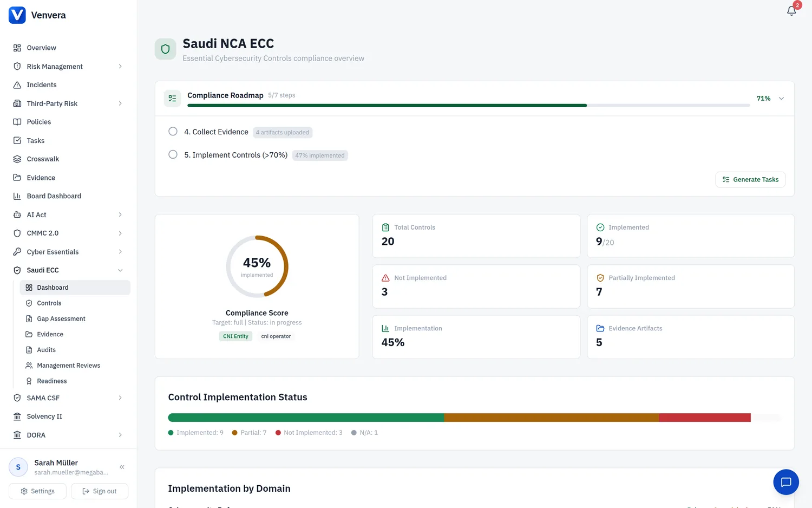This screenshot has height=508, width=812.
Task: Click the Risk Management shield icon
Action: [17, 66]
